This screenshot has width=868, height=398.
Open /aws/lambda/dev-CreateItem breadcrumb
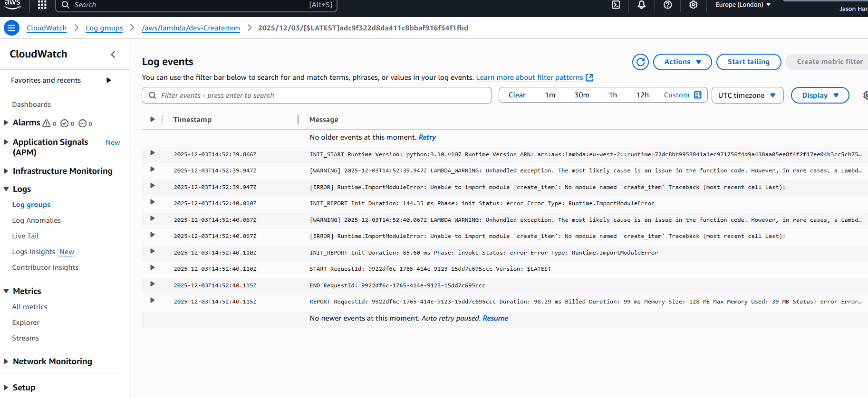click(191, 28)
